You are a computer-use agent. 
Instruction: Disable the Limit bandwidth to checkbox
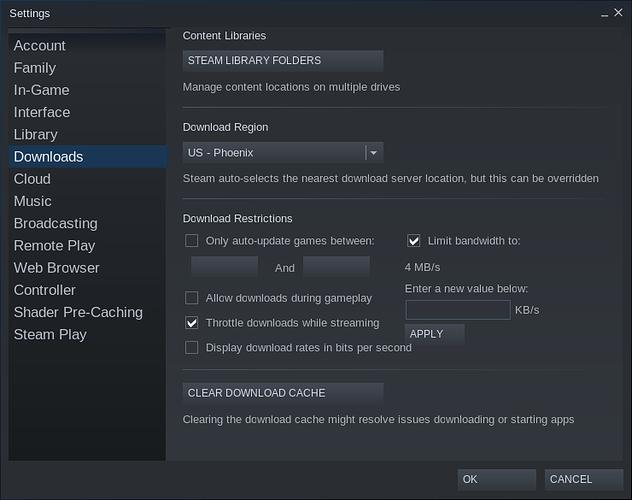tap(414, 241)
